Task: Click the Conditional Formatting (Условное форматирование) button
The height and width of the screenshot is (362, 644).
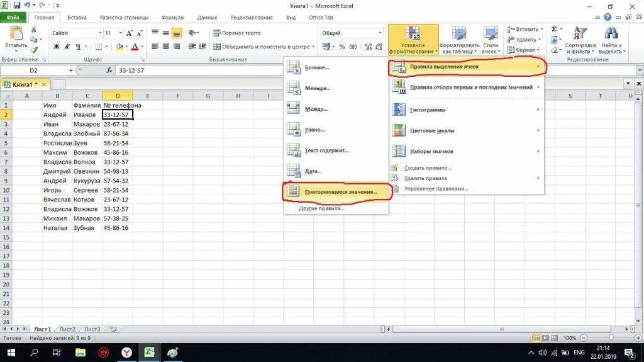Action: point(413,40)
